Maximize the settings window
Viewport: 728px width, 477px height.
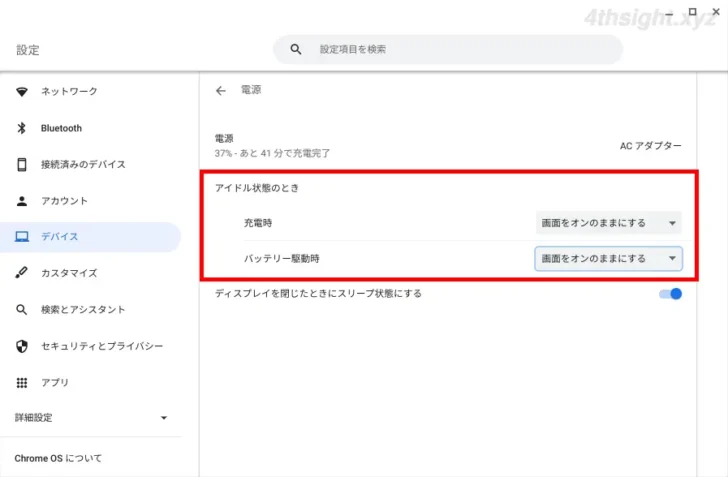(692, 12)
